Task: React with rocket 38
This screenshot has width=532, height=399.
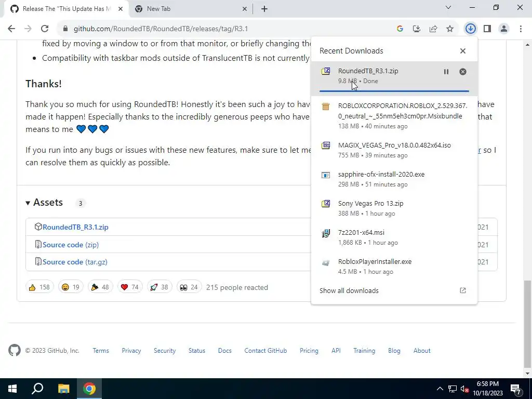Action: coord(159,287)
